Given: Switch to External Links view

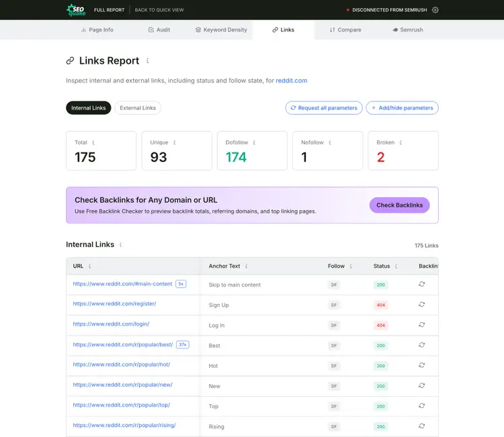Looking at the screenshot, I should (138, 108).
